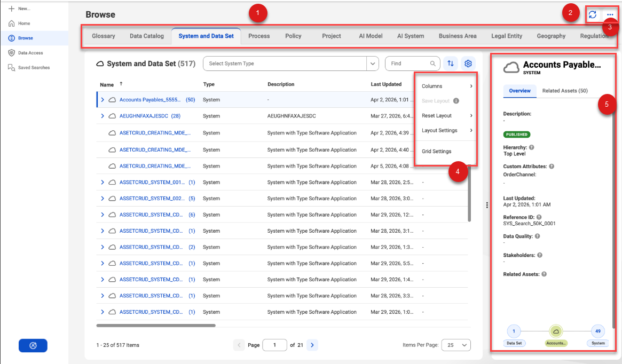Click the sort arrows icon

click(x=451, y=64)
